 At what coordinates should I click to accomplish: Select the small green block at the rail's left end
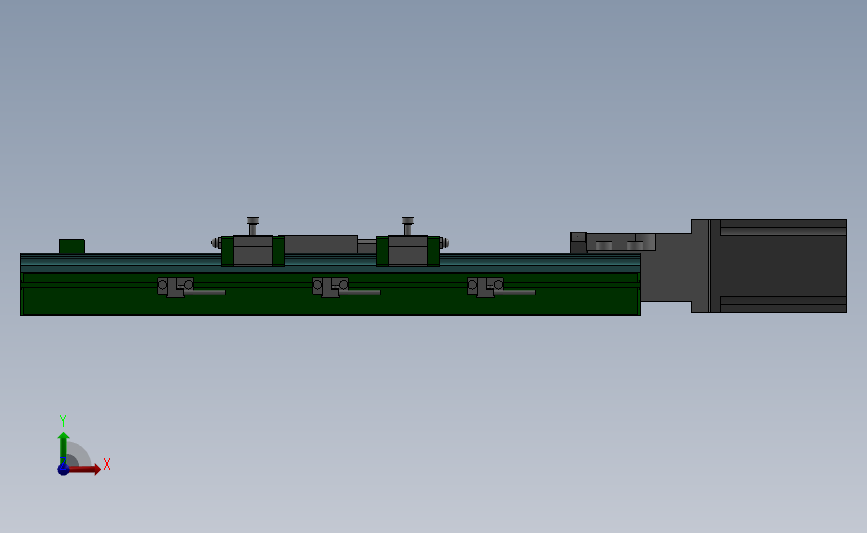(72, 247)
